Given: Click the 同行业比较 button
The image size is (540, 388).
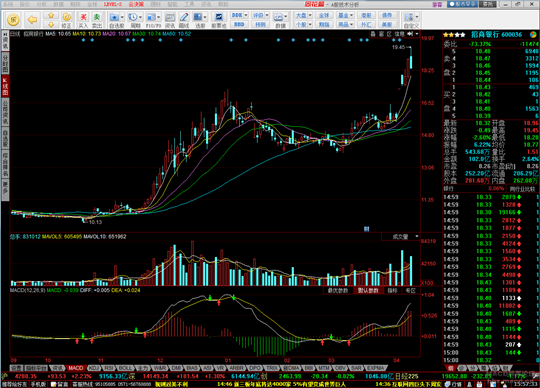Looking at the screenshot, I should pyautogui.click(x=522, y=189).
